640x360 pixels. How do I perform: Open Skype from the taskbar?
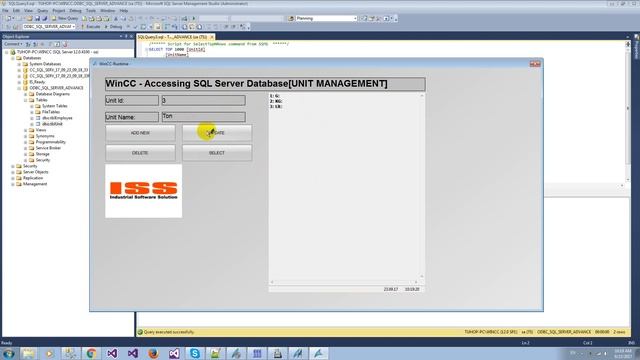(195, 353)
